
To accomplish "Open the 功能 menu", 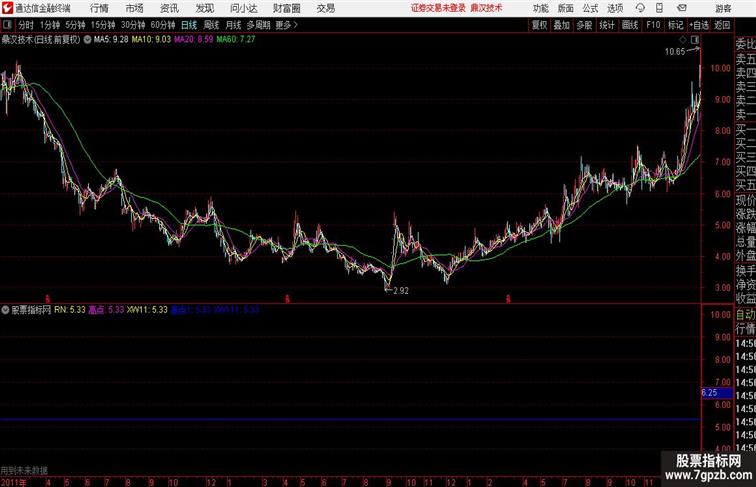I will pyautogui.click(x=541, y=8).
